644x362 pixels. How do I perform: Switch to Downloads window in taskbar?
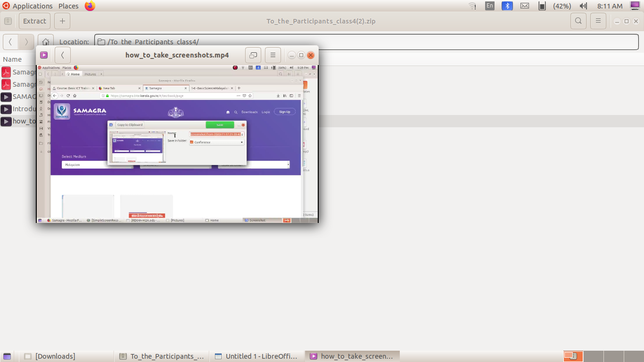(x=55, y=356)
